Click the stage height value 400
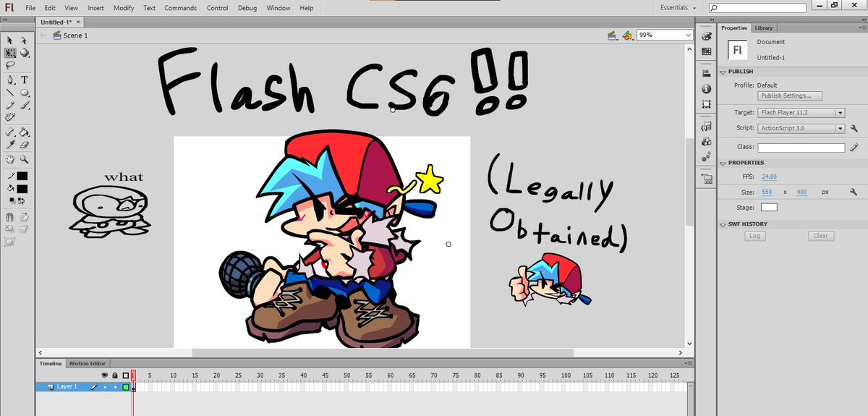Image resolution: width=868 pixels, height=416 pixels. [801, 192]
